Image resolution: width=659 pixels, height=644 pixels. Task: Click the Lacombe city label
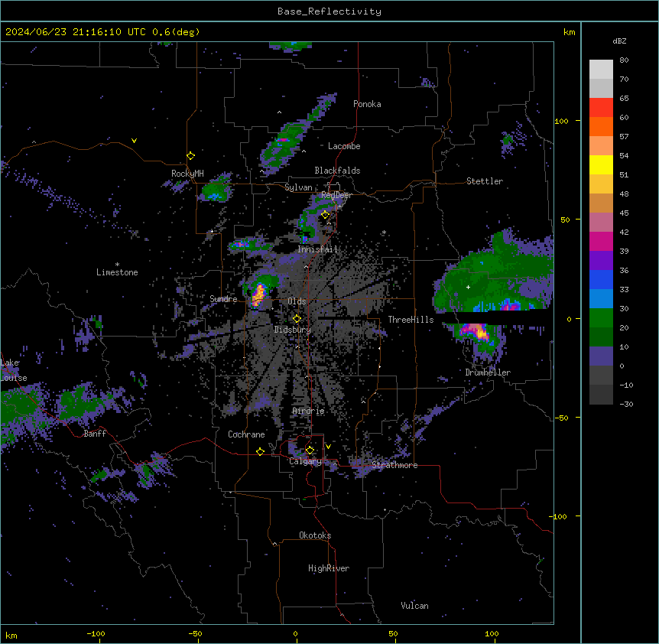(344, 146)
